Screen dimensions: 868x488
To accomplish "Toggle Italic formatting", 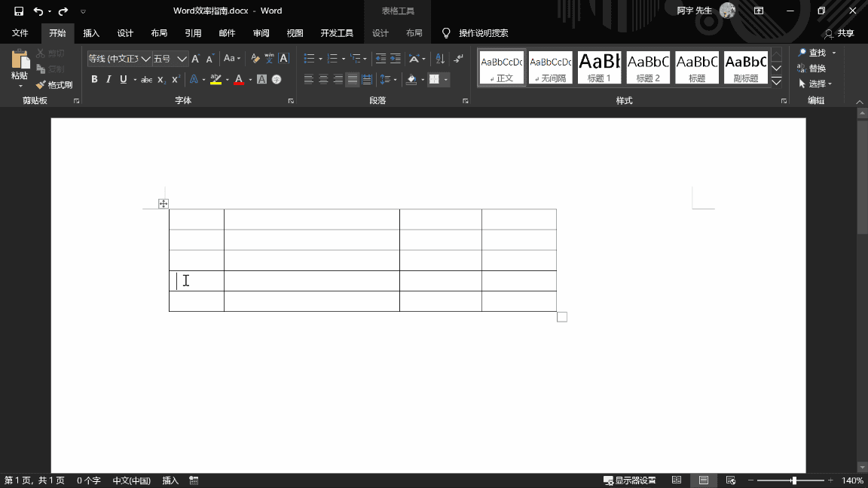I will pos(108,80).
